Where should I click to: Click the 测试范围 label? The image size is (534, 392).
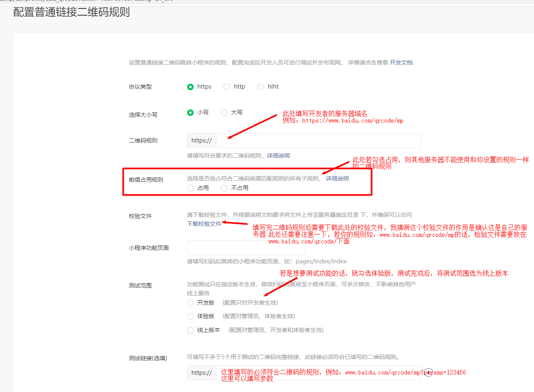click(141, 285)
